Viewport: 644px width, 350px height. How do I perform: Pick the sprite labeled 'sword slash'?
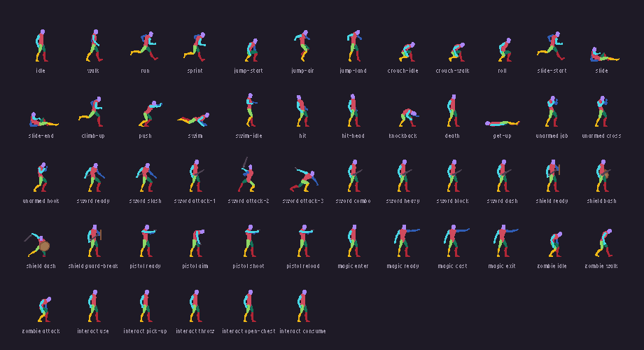click(x=146, y=178)
